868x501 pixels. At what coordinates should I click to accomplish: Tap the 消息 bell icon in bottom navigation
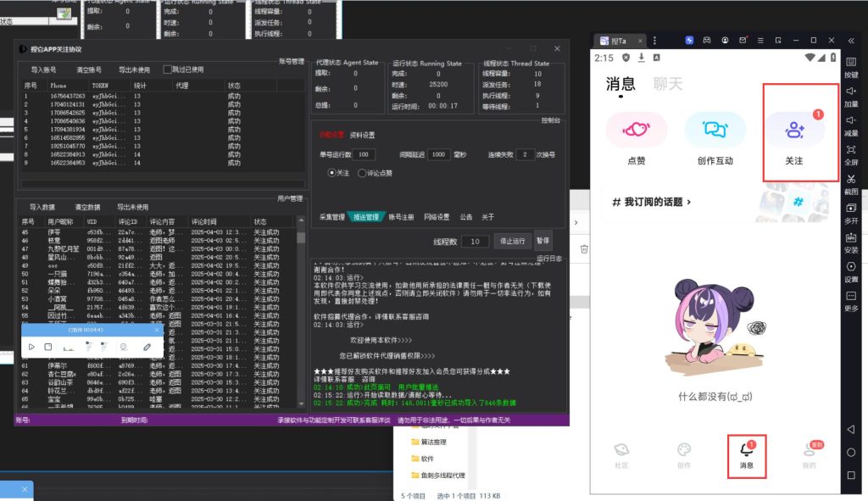pos(746,450)
